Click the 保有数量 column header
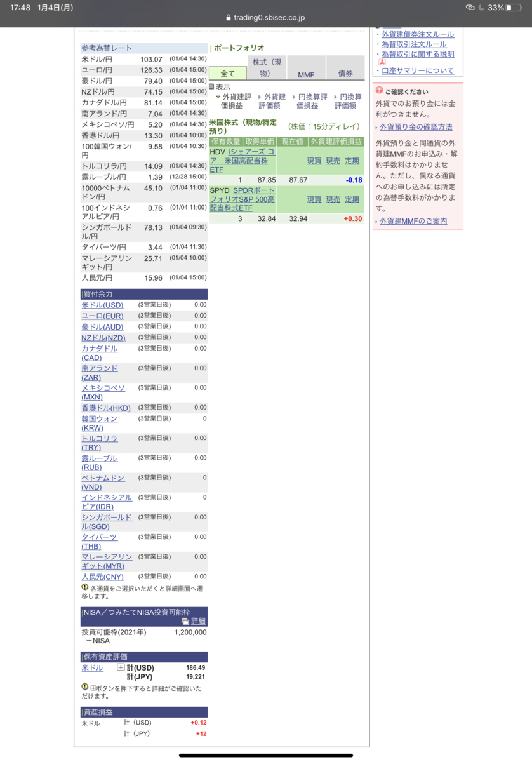 [x=226, y=142]
